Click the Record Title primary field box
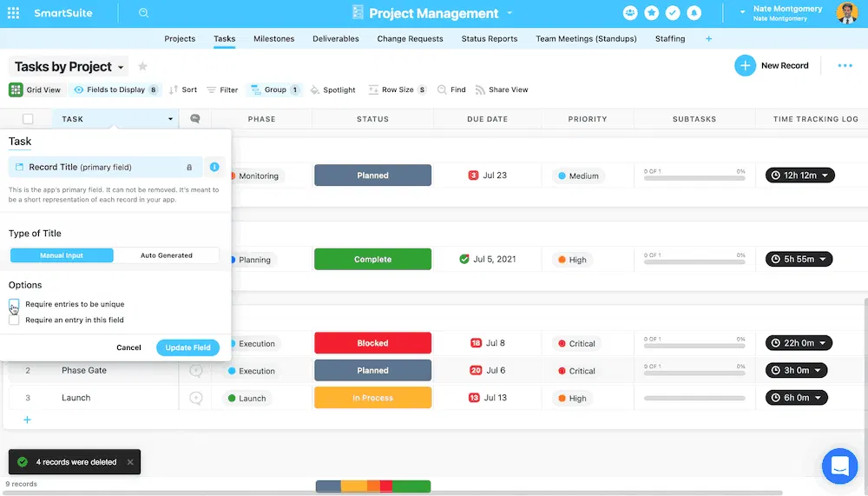 105,167
